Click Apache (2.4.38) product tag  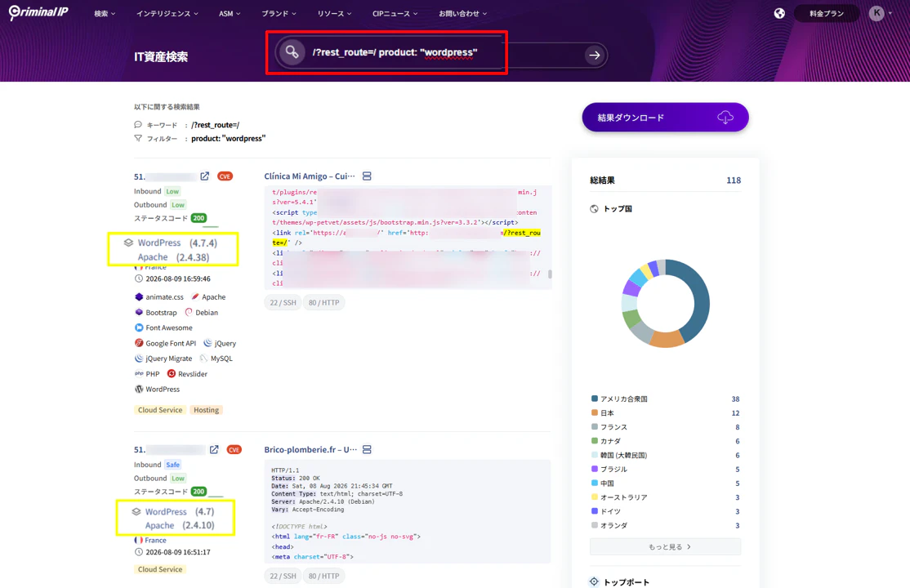pyautogui.click(x=173, y=257)
